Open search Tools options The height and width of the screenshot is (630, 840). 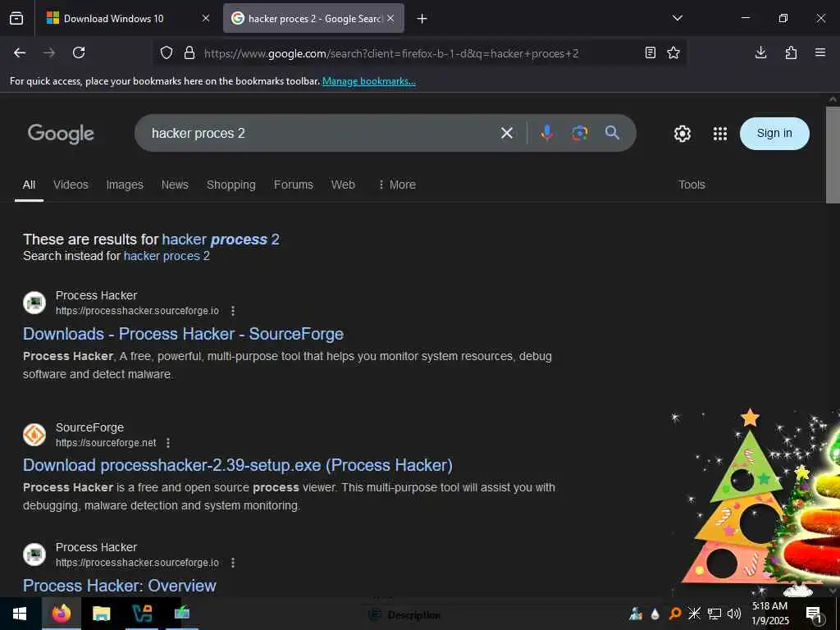click(692, 185)
